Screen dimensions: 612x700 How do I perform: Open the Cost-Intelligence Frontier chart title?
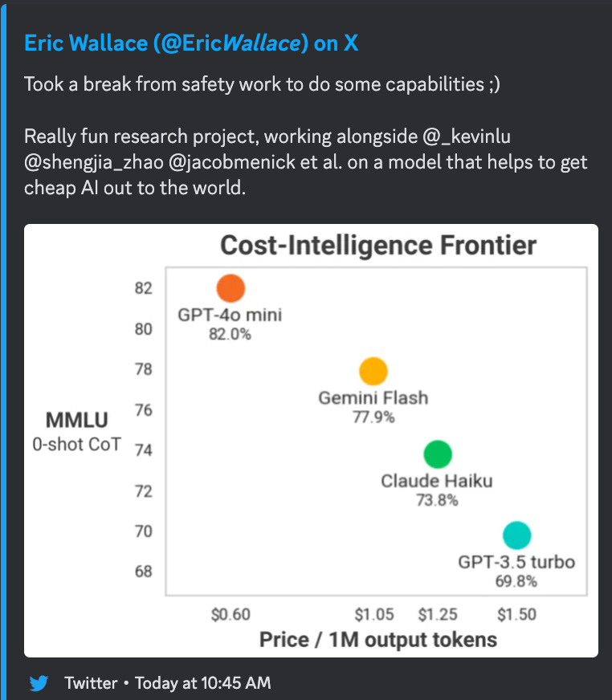coord(378,245)
